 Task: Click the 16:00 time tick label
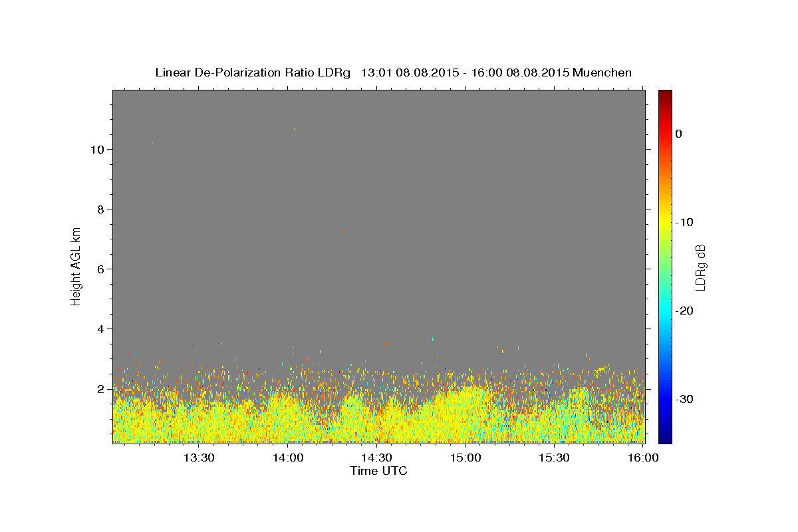(642, 458)
